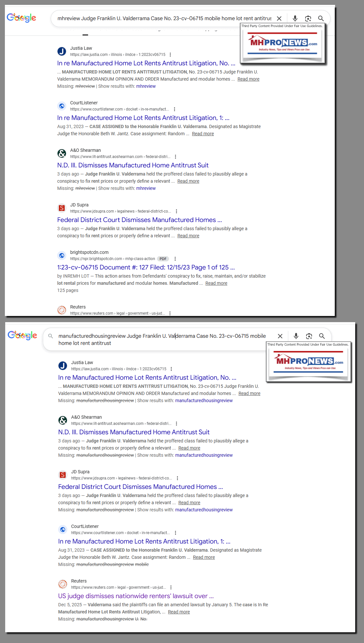Click 'Read more' under the top CourtListener result
364x643 pixels.
pos(203,134)
